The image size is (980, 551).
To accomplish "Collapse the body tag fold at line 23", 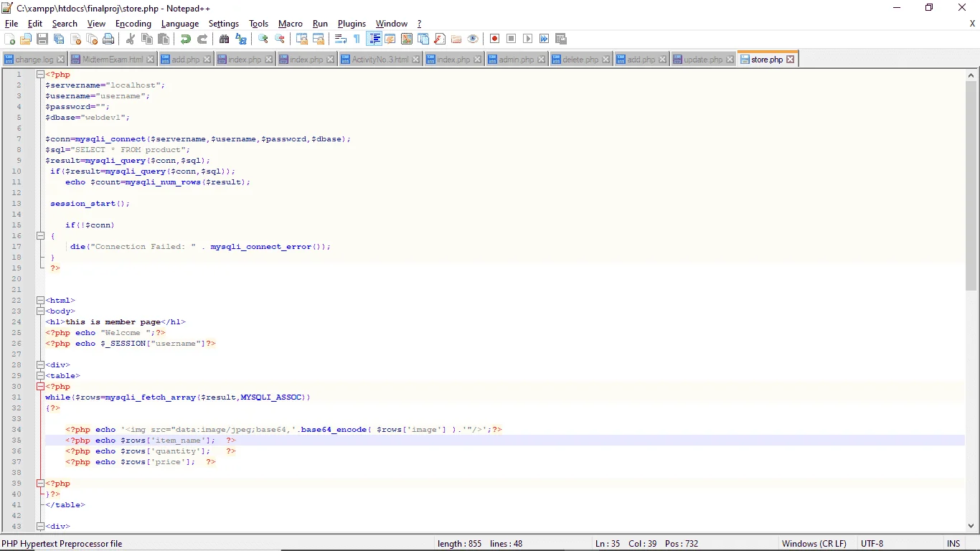I will tap(40, 311).
